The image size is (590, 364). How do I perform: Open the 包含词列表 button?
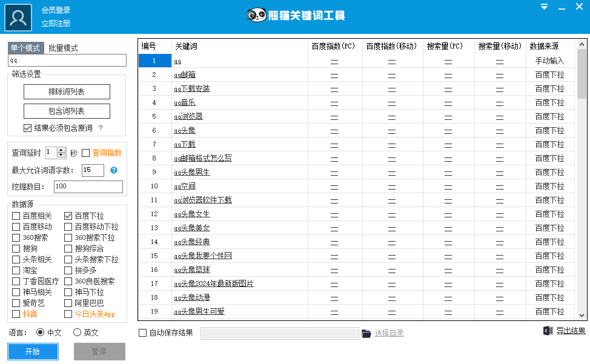click(x=67, y=111)
